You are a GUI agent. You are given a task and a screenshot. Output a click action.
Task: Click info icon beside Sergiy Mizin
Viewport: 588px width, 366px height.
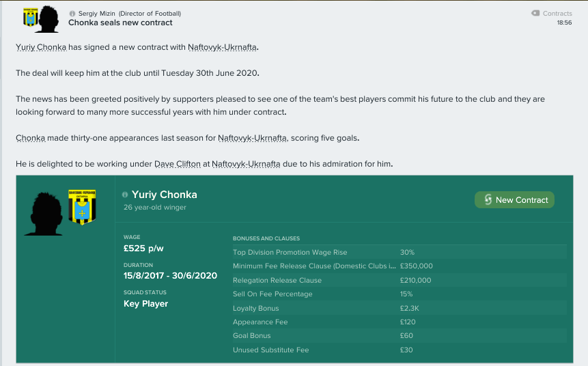click(72, 14)
